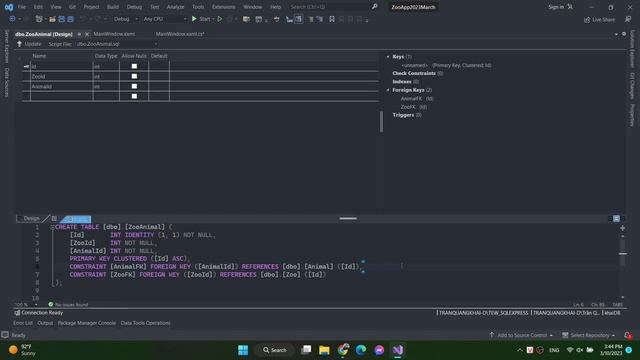Open the Error List tab
This screenshot has height=360, width=640.
23,323
